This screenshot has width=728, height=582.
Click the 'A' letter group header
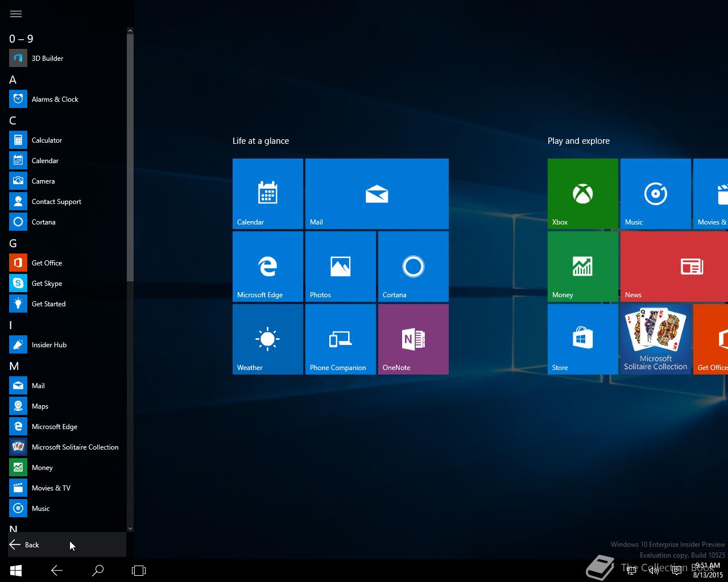pyautogui.click(x=13, y=80)
